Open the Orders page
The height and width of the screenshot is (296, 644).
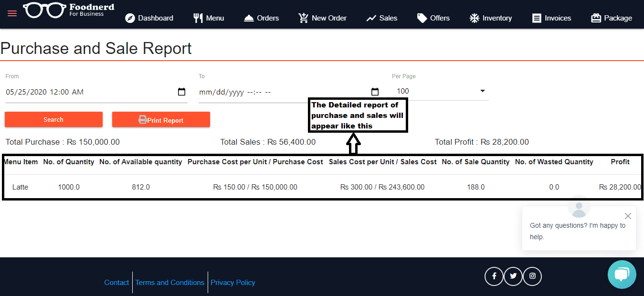click(261, 18)
